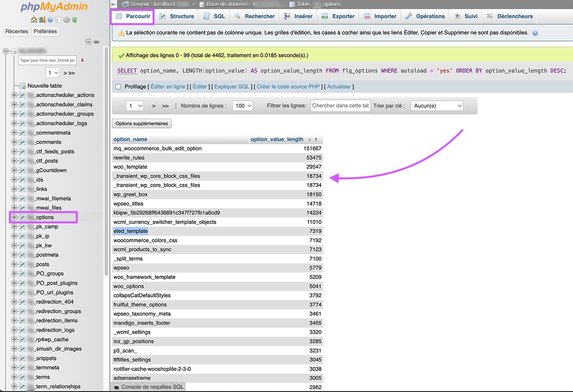
Task: Expand the _smush_dir_images table node
Action: pos(14,349)
